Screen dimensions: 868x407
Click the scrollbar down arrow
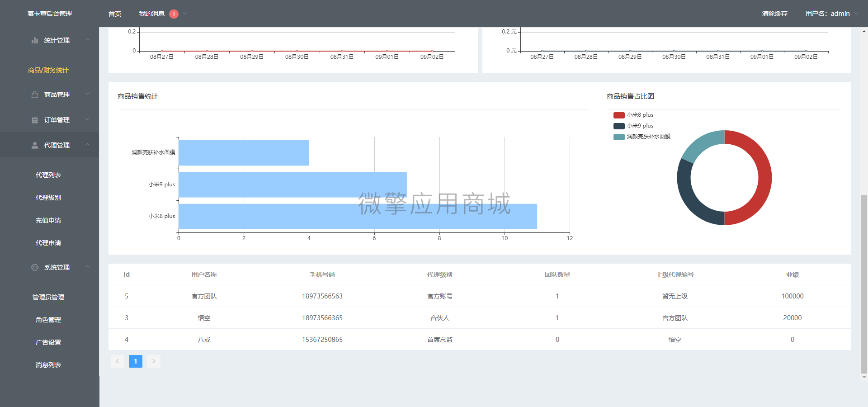864,377
